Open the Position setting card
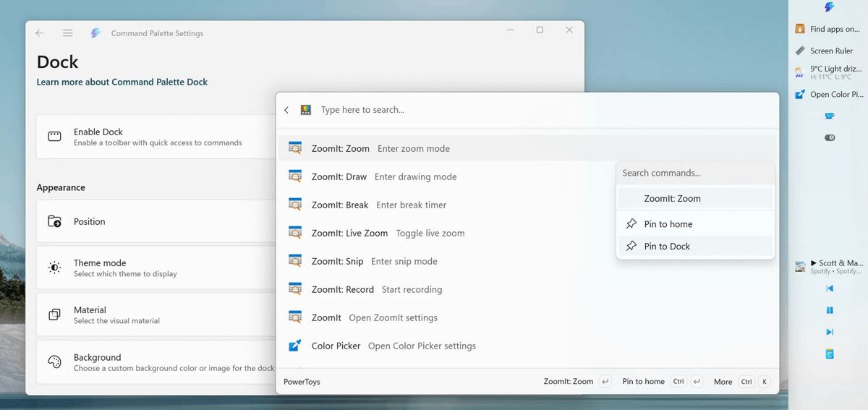 click(x=156, y=221)
